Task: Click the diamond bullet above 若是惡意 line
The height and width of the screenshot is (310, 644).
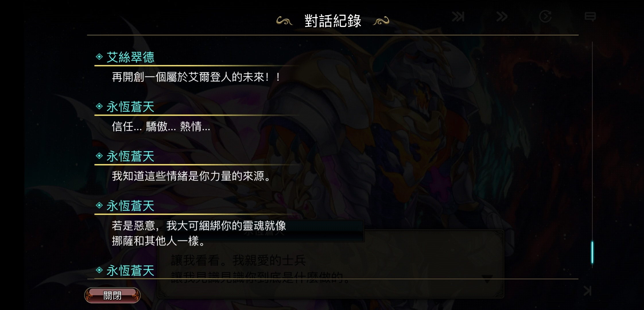Action: click(x=99, y=206)
